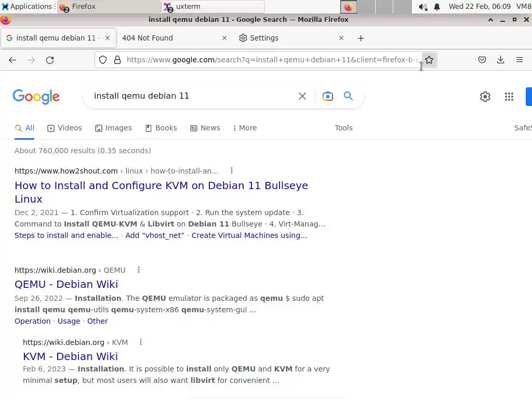The height and width of the screenshot is (399, 532).
Task: Bookmark this page with the star icon
Action: [x=429, y=60]
